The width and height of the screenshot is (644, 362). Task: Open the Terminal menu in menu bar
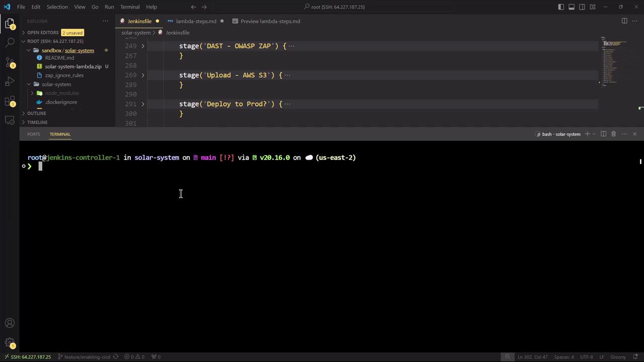tap(130, 7)
